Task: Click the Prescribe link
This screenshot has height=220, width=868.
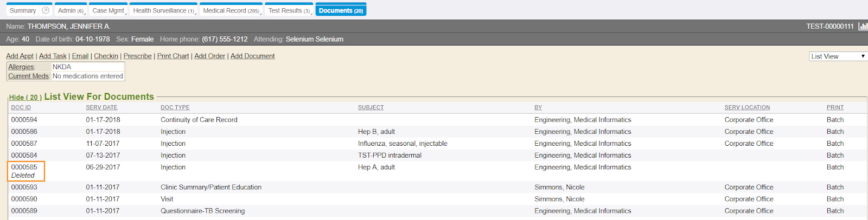Action: point(137,56)
